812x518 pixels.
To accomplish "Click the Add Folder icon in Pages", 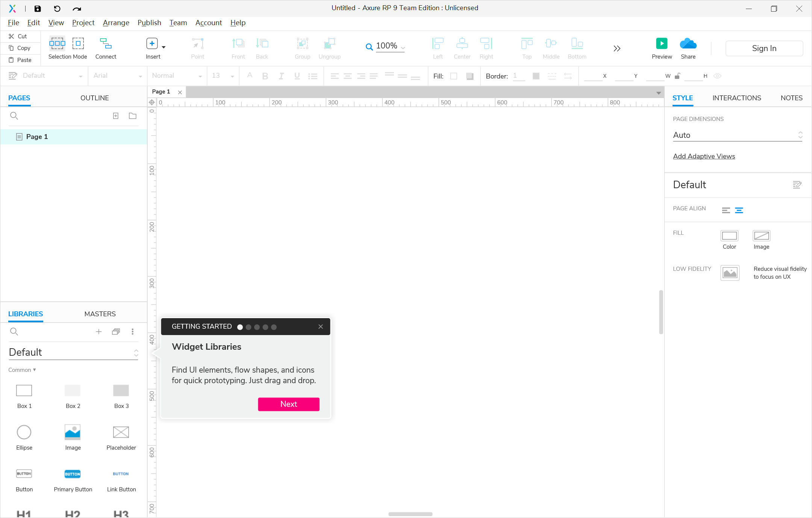I will click(133, 116).
